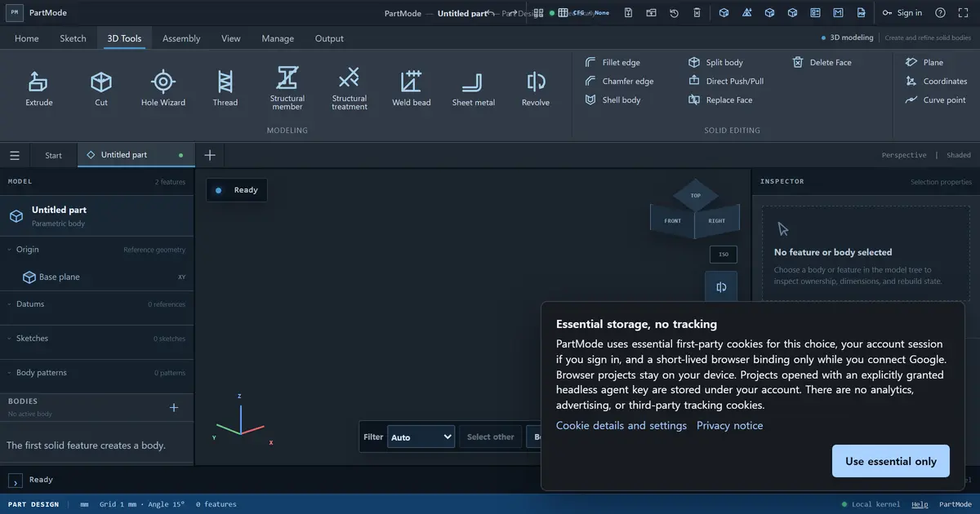Choose the Structural treatment tool

coord(350,88)
